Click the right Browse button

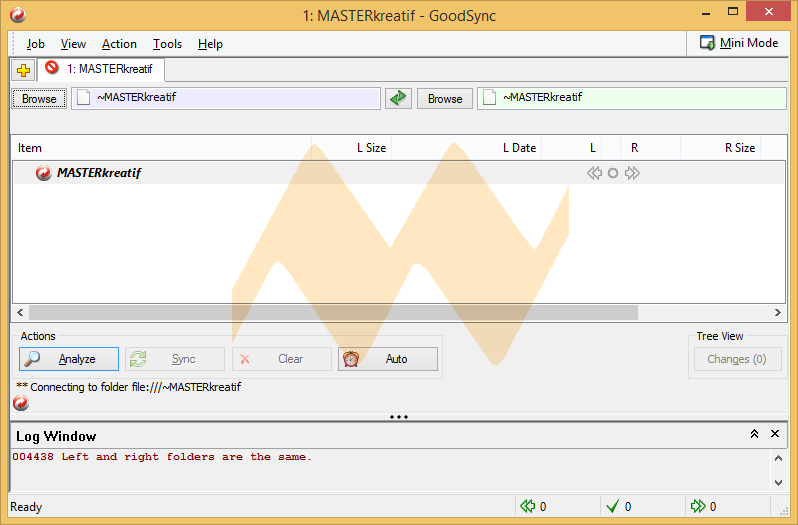(x=445, y=99)
